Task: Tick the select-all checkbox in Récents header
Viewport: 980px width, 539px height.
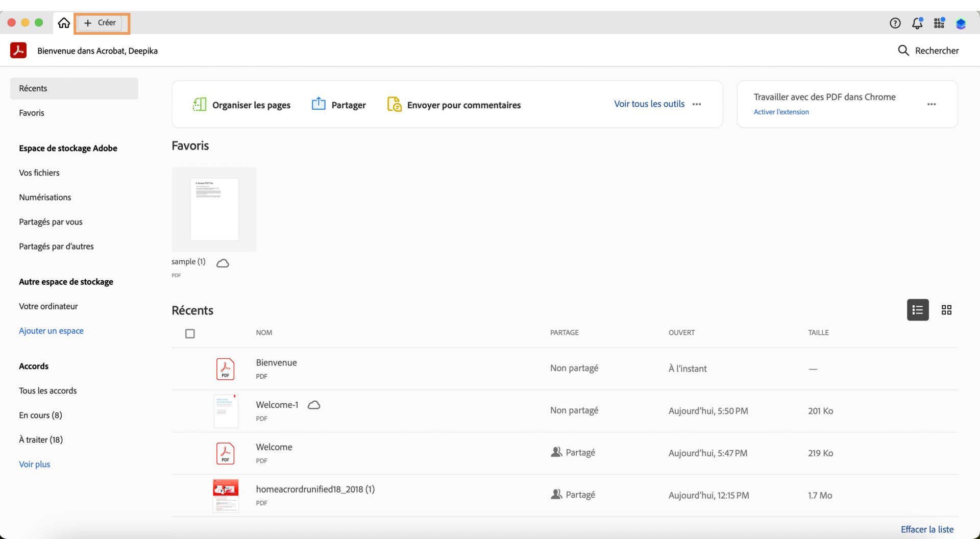Action: coord(190,334)
